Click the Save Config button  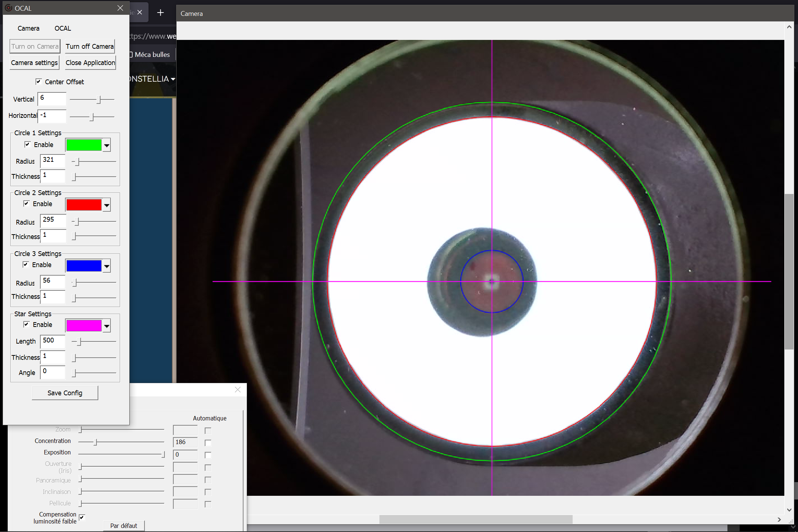pyautogui.click(x=65, y=393)
